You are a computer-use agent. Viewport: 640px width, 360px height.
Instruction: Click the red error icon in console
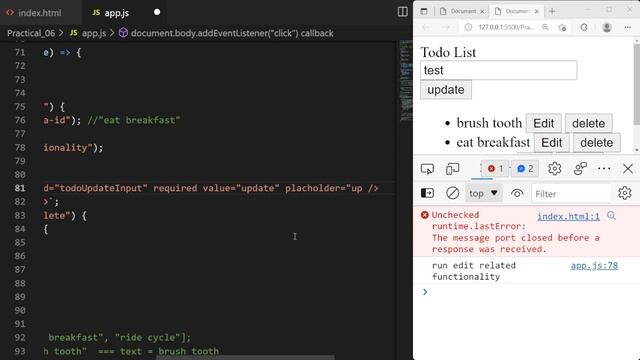pos(424,215)
